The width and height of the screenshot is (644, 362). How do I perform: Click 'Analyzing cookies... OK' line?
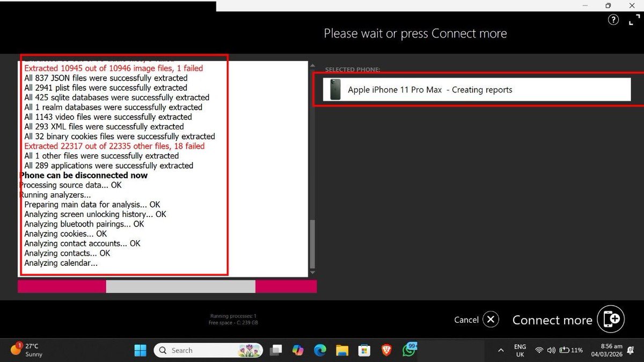pos(65,234)
